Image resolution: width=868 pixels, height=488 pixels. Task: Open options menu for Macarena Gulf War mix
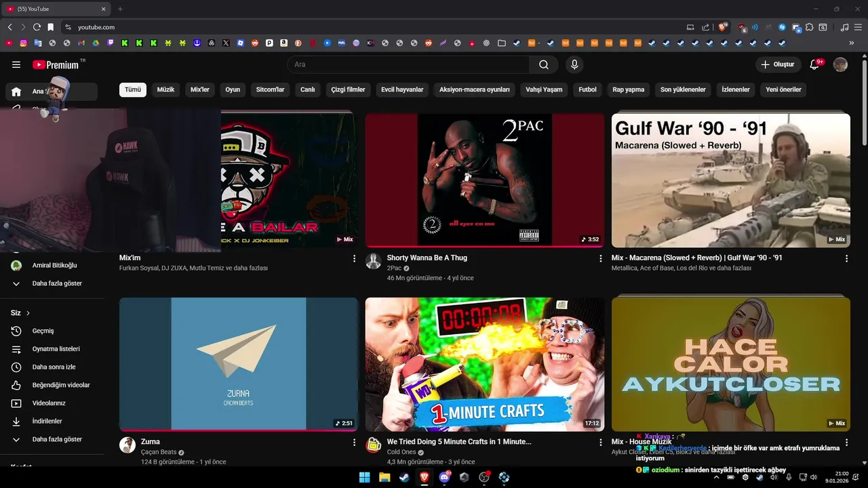(846, 258)
